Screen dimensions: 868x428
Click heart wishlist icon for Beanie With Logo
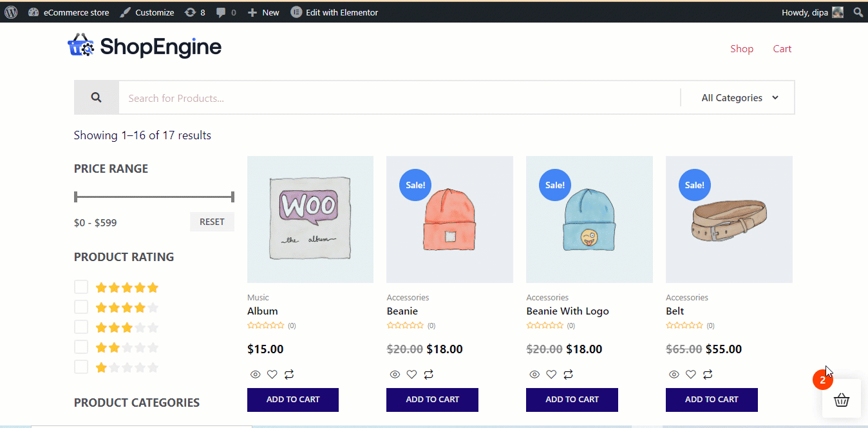coord(551,374)
